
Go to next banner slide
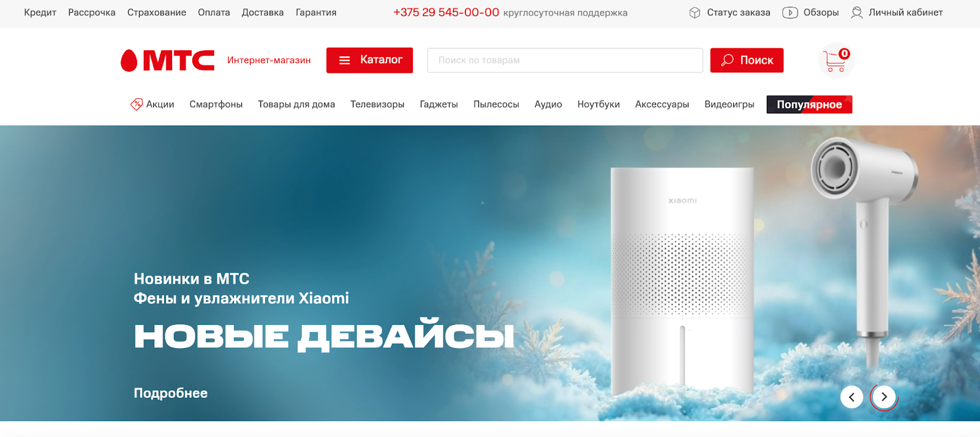tap(884, 397)
